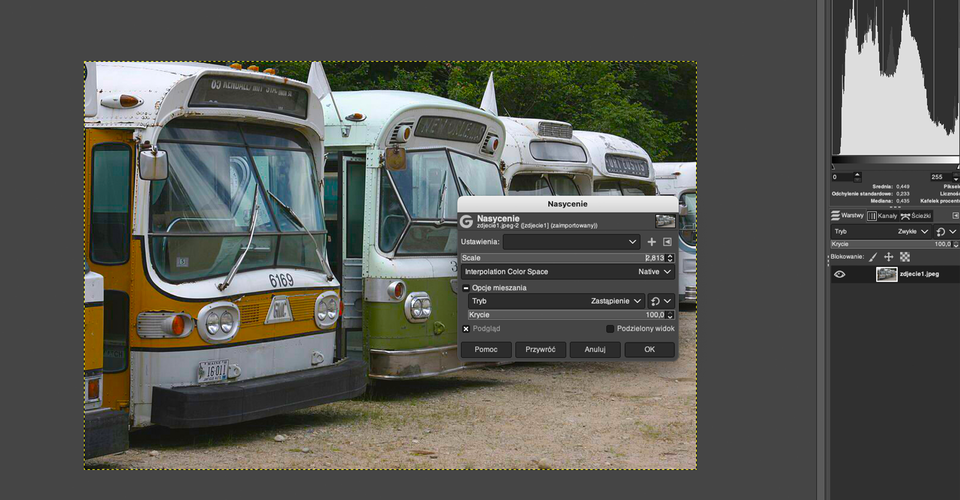Image resolution: width=960 pixels, height=500 pixels.
Task: Open the presets menu arrow icon beside Ustawienia
Action: 667,242
